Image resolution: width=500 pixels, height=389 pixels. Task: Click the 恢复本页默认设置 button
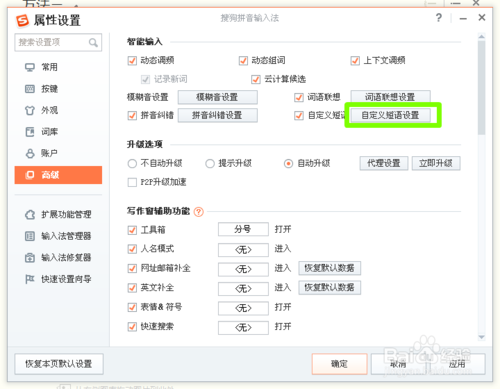coord(59,364)
